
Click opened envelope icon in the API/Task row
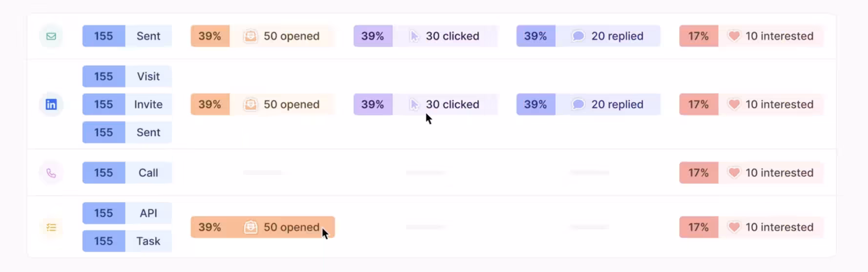[250, 227]
